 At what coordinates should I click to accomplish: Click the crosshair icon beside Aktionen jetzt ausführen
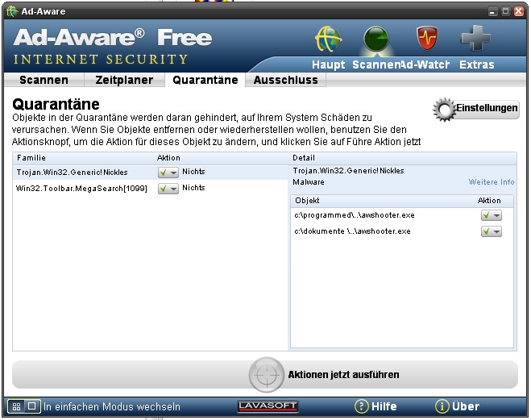pos(267,375)
